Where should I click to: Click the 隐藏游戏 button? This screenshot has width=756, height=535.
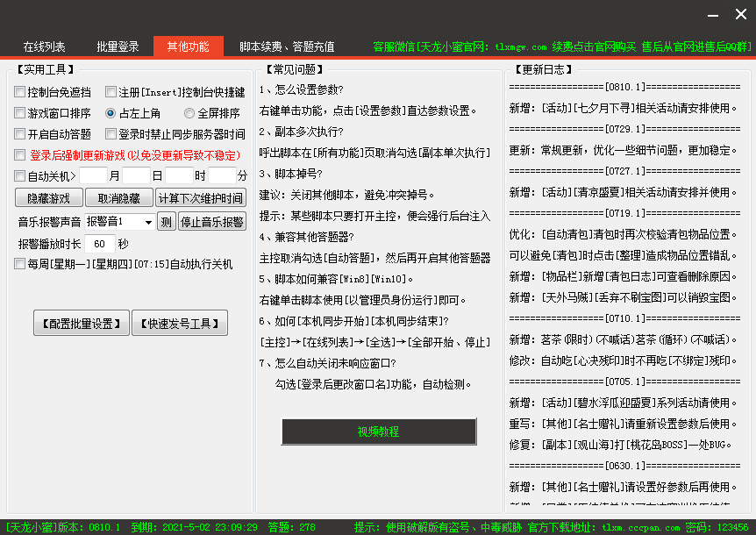(x=49, y=198)
